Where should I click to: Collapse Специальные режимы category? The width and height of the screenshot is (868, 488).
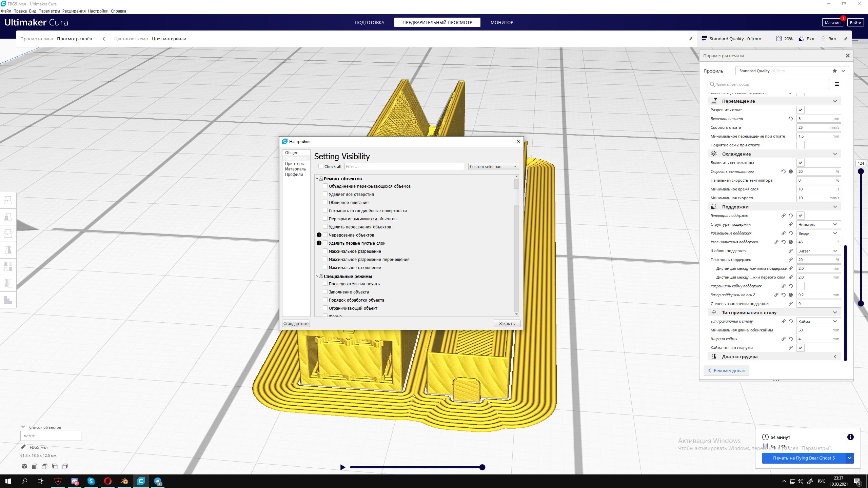[317, 276]
